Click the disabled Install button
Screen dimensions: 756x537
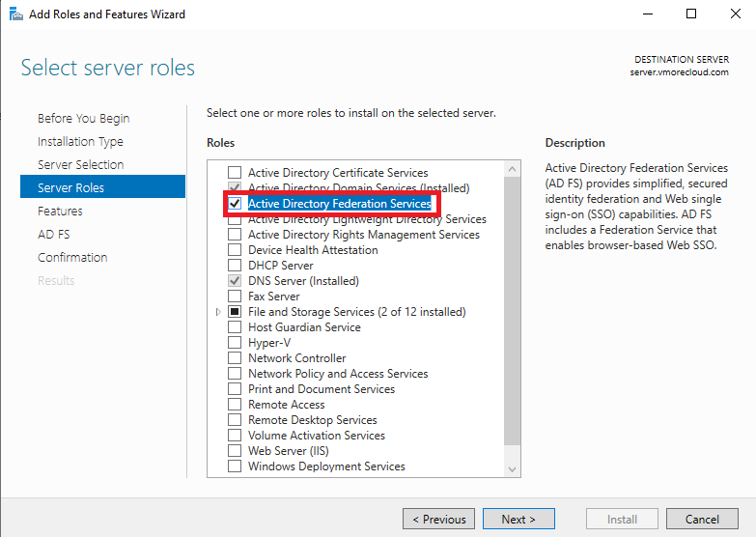[x=622, y=519]
